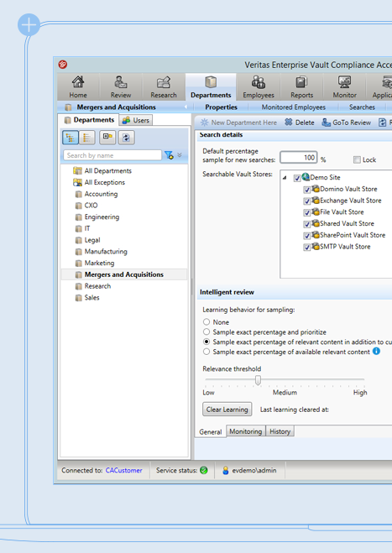Click the refresh departments icon

(126, 137)
